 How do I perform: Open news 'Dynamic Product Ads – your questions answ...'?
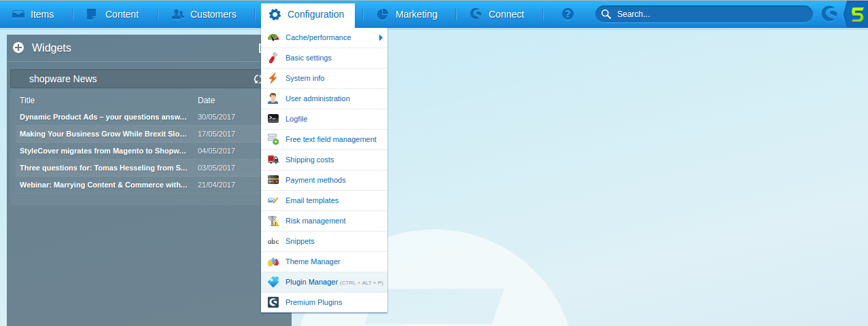coord(103,117)
